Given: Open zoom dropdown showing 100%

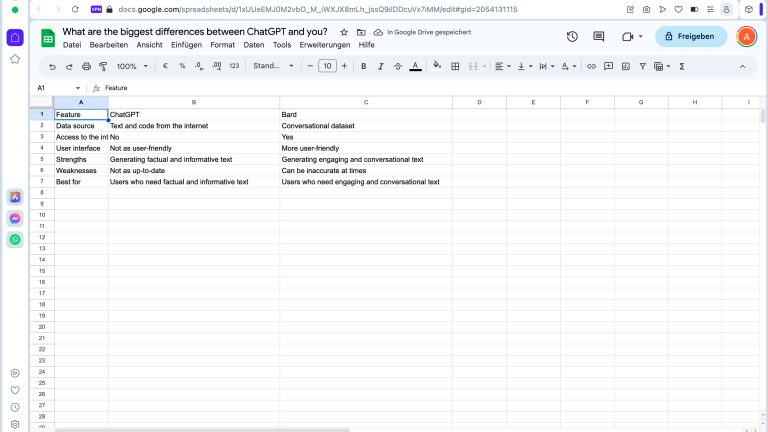Looking at the screenshot, I should pyautogui.click(x=132, y=66).
